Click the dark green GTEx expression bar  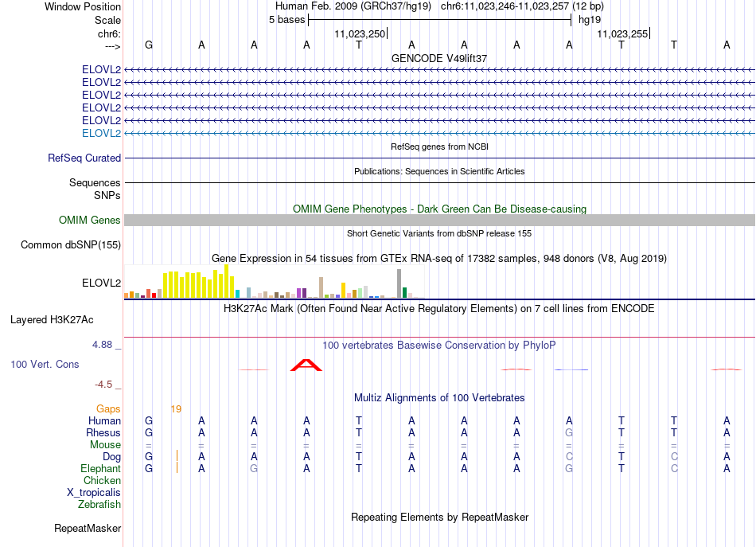pyautogui.click(x=405, y=293)
